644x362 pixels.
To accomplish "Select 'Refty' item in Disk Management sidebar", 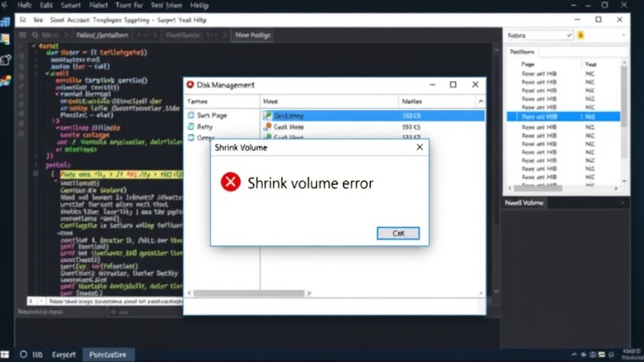I will (x=204, y=126).
